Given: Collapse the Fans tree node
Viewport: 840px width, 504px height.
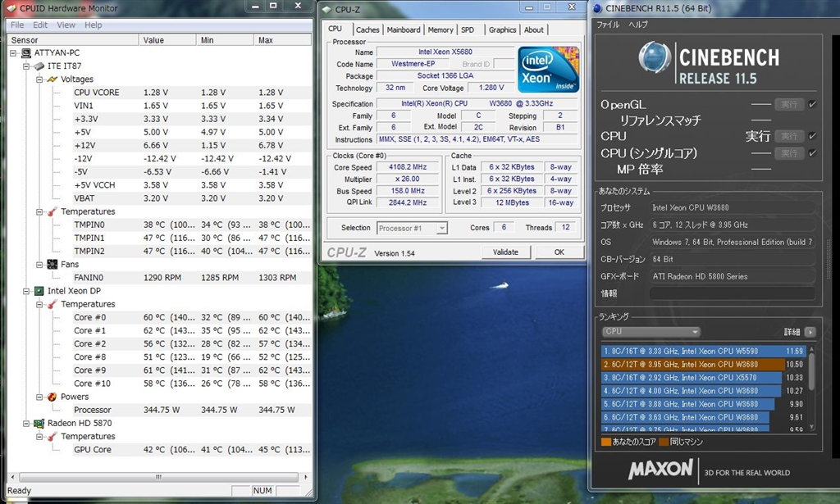Looking at the screenshot, I should (39, 265).
